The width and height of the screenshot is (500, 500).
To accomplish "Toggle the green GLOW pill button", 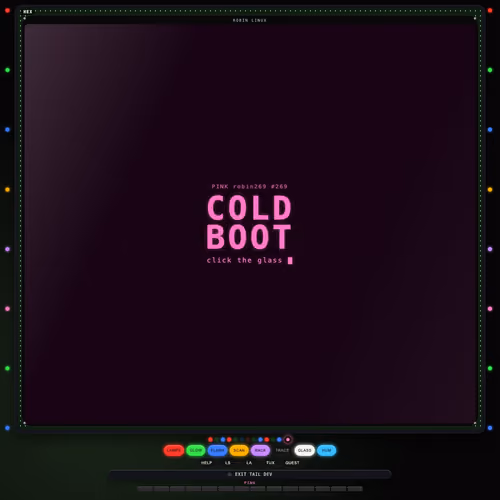I will point(196,450).
